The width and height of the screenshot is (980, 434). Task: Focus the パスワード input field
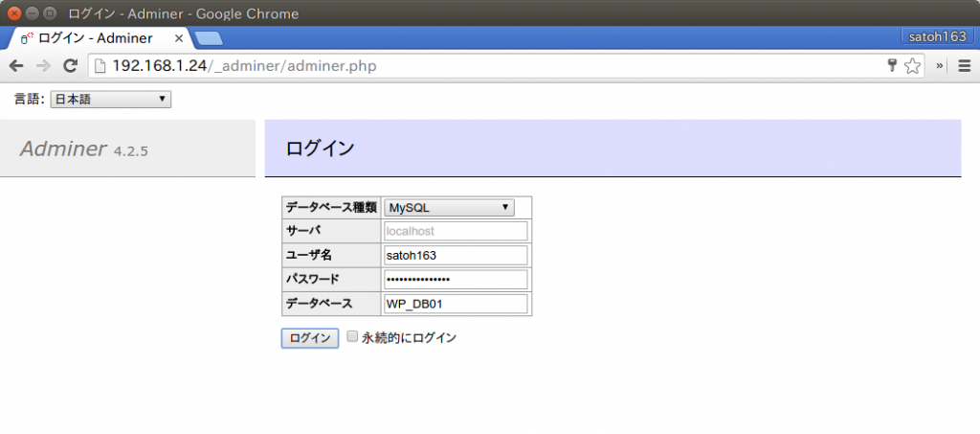[x=457, y=280]
